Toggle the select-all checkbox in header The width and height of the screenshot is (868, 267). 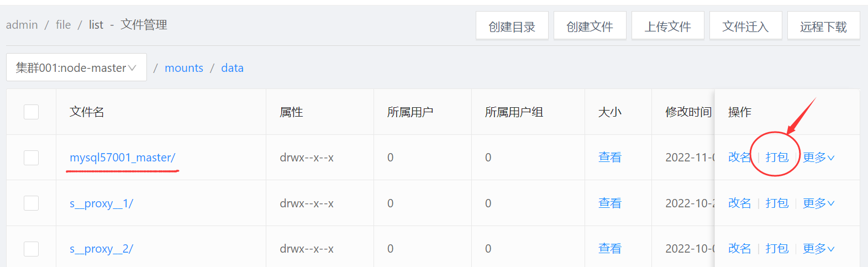[31, 112]
